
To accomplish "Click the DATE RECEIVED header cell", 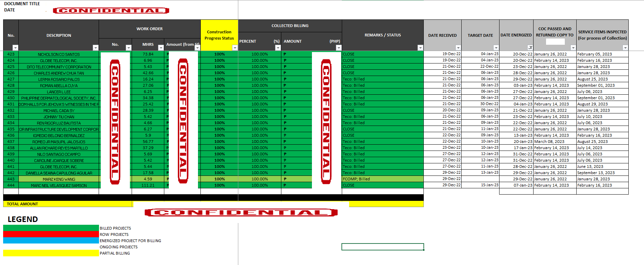I will coord(443,35).
